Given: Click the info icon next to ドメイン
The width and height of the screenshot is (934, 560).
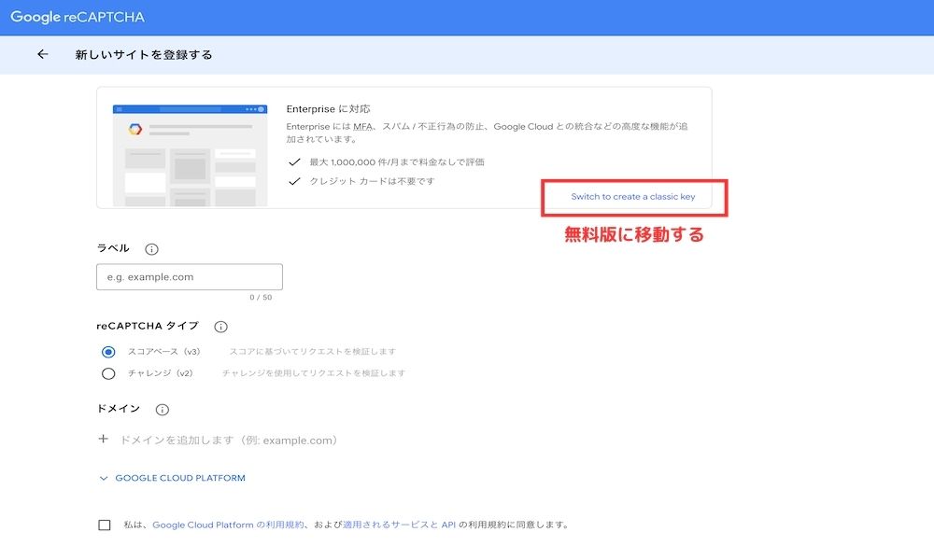Looking at the screenshot, I should click(x=162, y=410).
